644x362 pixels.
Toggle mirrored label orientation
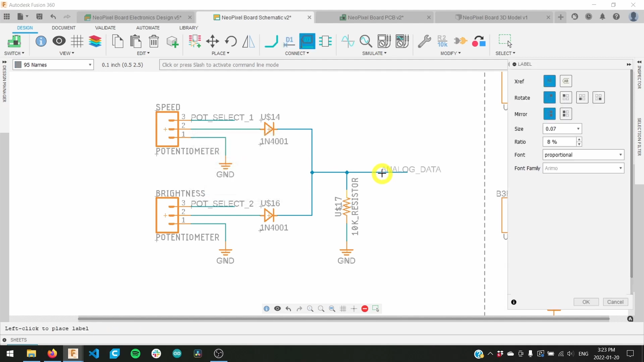pyautogui.click(x=565, y=114)
